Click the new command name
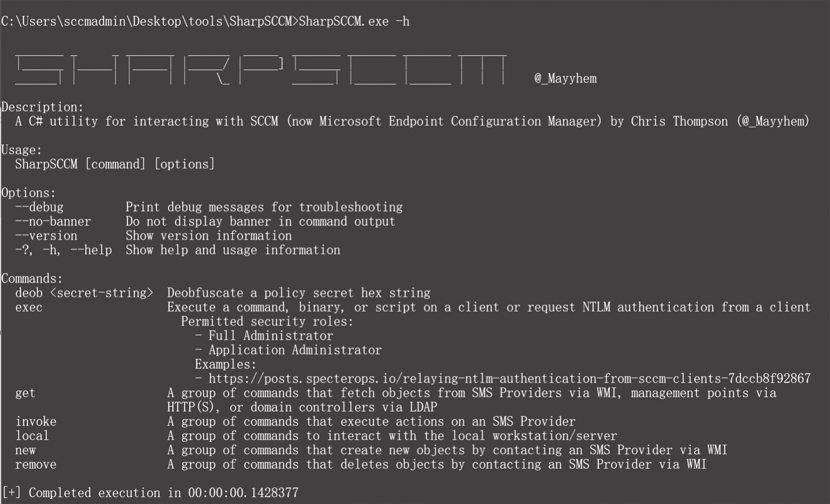This screenshot has width=830, height=504. click(25, 450)
